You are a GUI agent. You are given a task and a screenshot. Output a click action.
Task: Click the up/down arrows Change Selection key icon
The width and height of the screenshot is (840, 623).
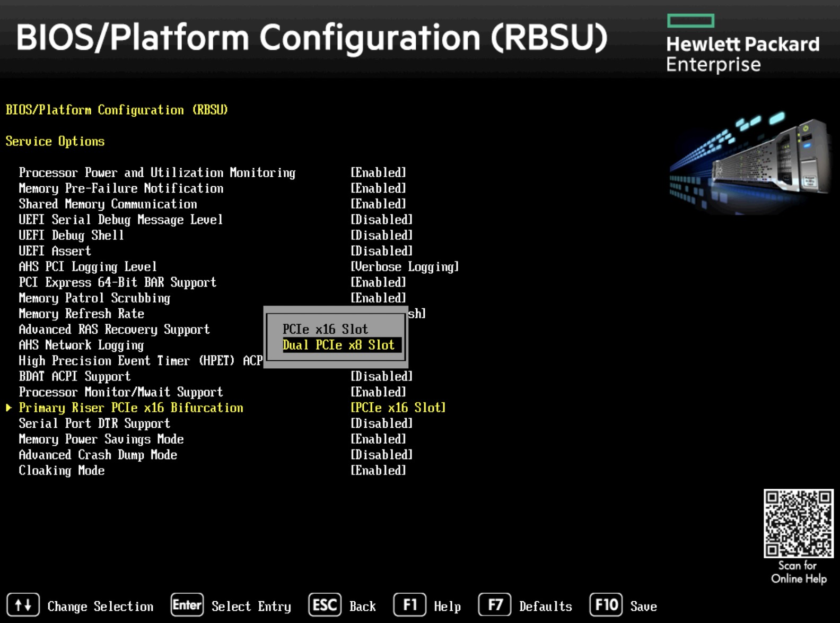(23, 605)
